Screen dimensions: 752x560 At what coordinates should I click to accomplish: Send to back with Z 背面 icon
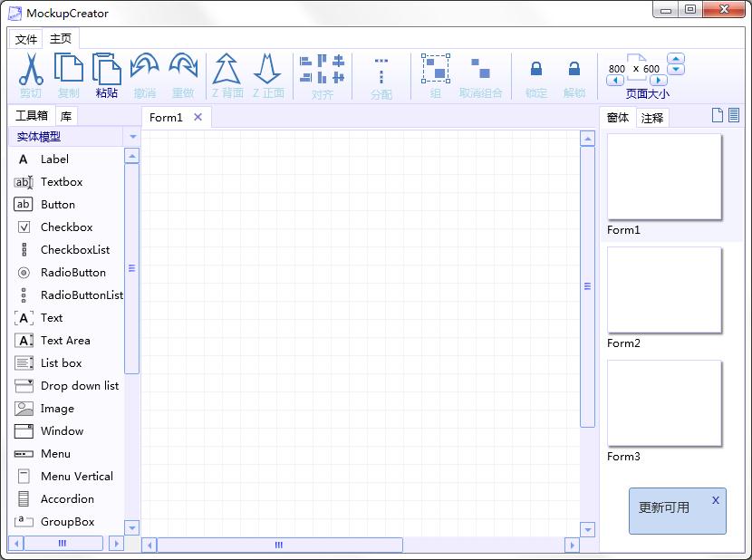(227, 69)
